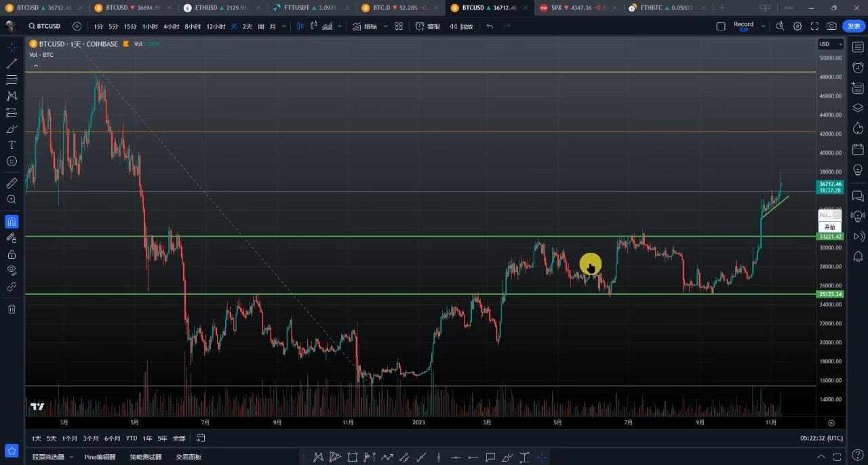This screenshot has height=465, width=868.
Task: Open the Record layout dropdown arrow
Action: pos(763,26)
